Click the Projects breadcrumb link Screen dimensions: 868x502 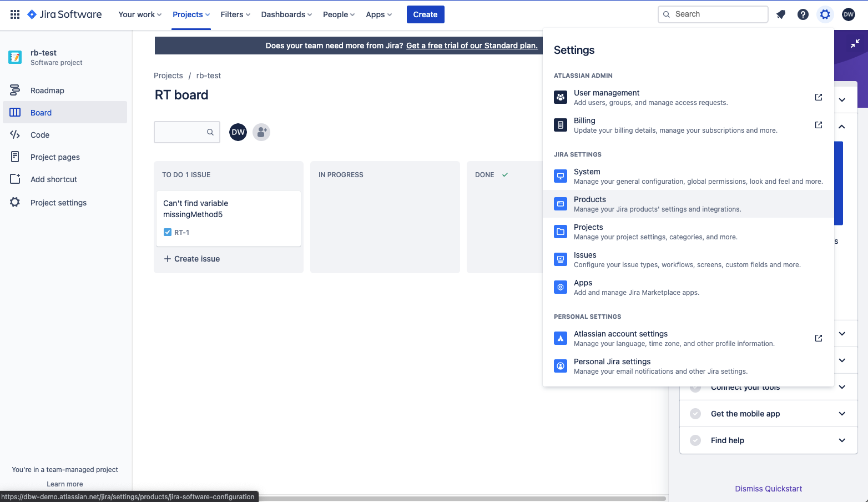pyautogui.click(x=168, y=76)
